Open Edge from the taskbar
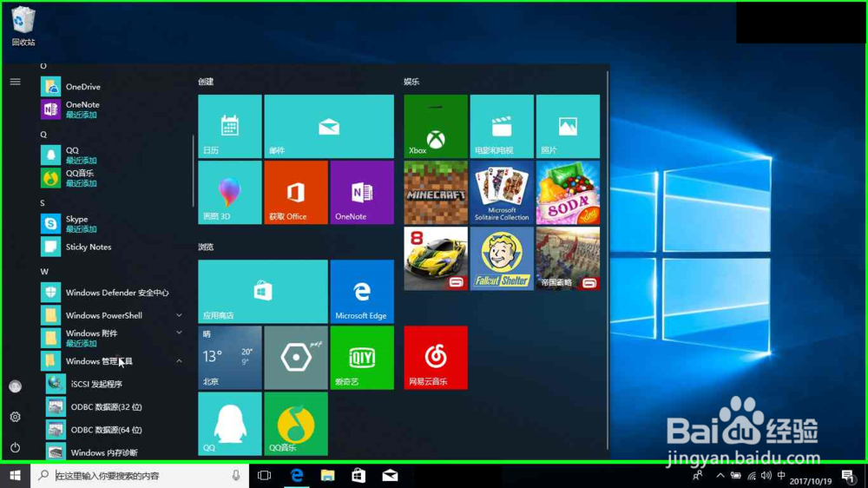 point(297,475)
